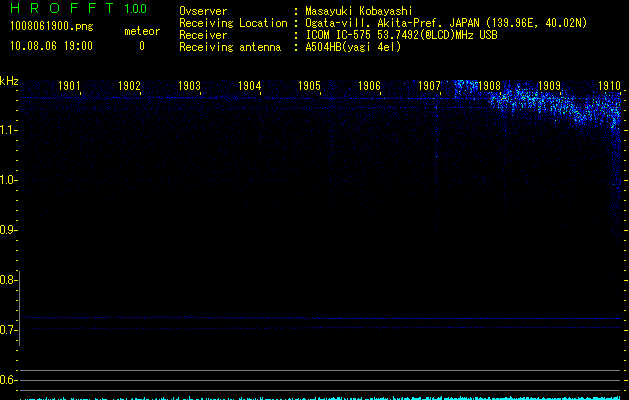Image resolution: width=629 pixels, height=400 pixels.
Task: Click the 0.8 kHz axis label
Action: coord(8,280)
